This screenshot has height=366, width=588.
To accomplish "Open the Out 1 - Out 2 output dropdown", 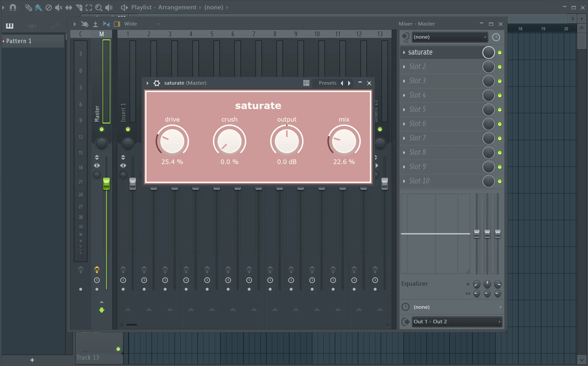I will tap(457, 322).
